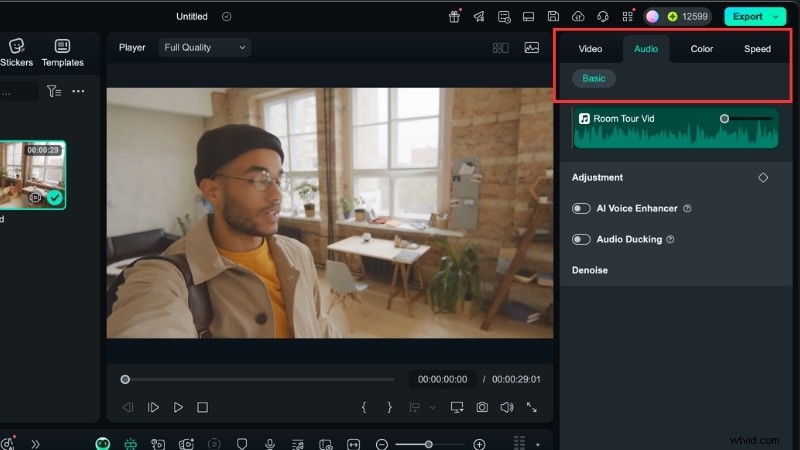This screenshot has width=800, height=450.
Task: Click the Player label
Action: (x=132, y=47)
